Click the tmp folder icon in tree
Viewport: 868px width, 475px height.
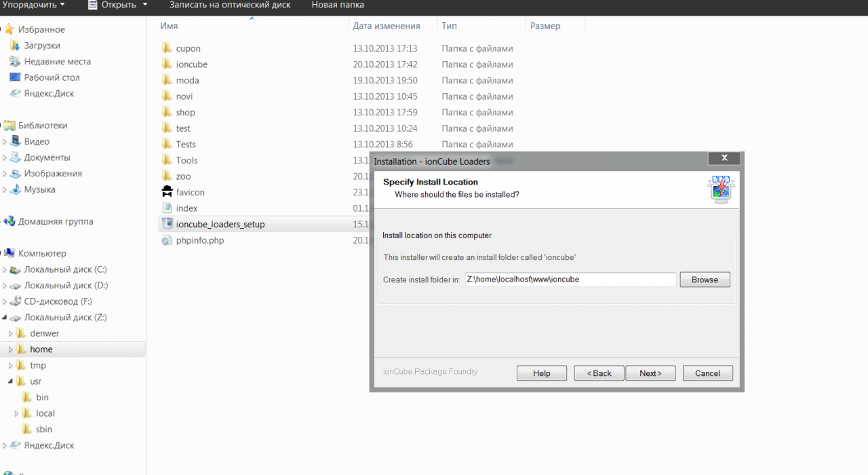coord(21,365)
